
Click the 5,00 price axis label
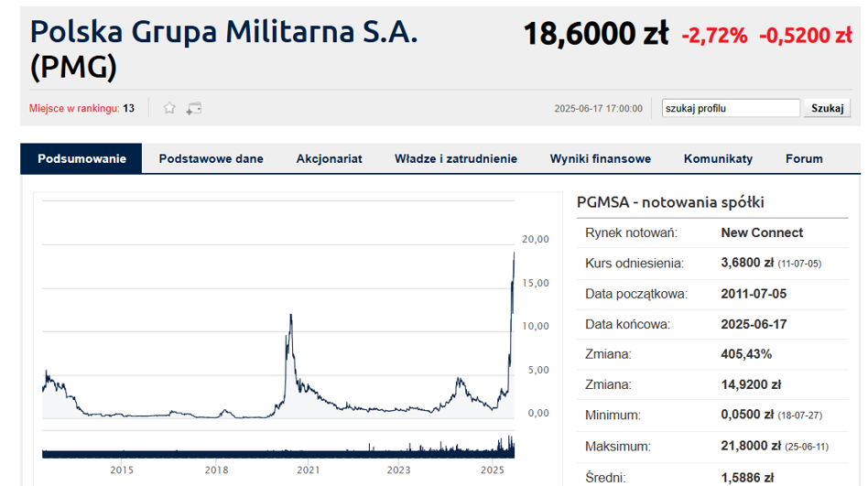pyautogui.click(x=538, y=370)
